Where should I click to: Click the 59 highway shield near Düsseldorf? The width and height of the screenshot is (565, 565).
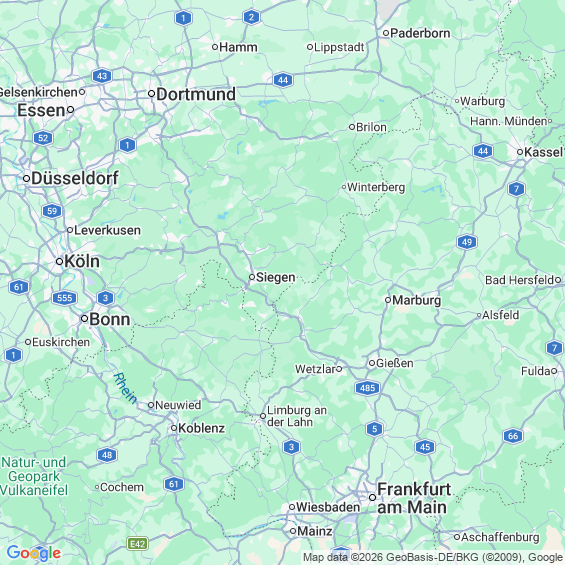[52, 211]
